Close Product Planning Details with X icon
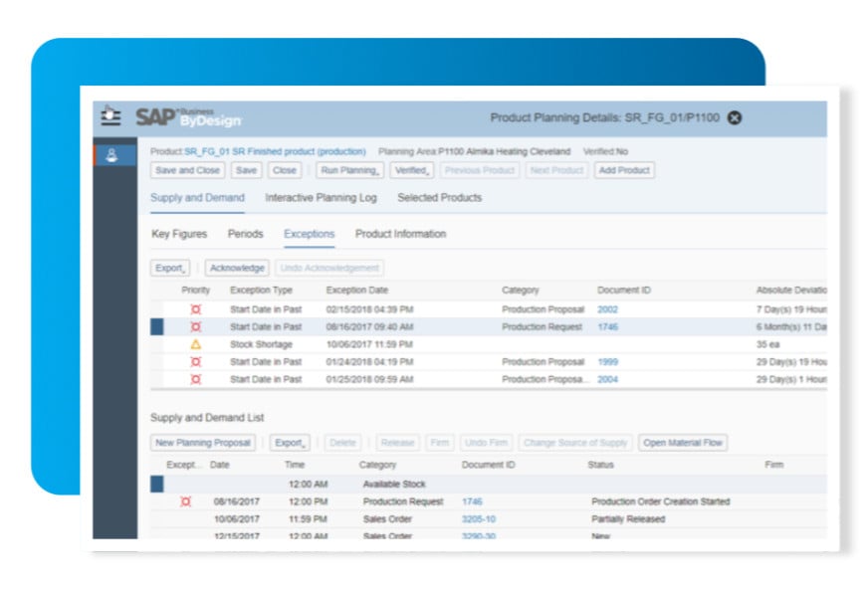868x597 pixels. click(x=735, y=117)
